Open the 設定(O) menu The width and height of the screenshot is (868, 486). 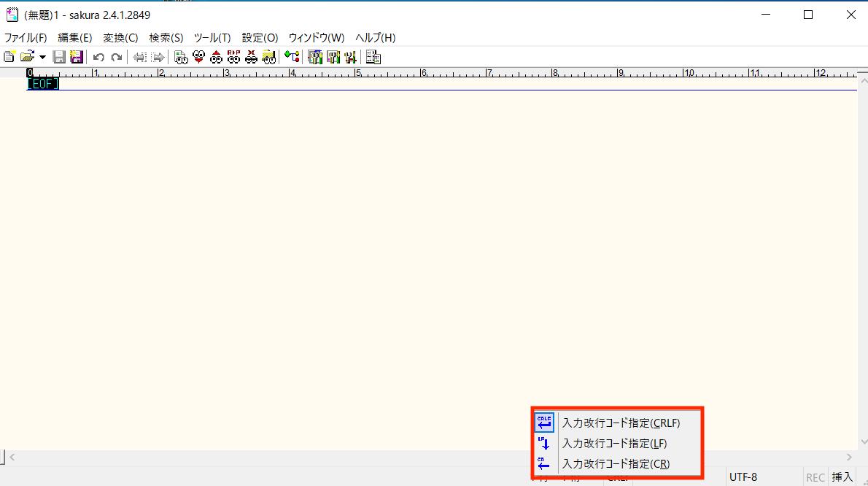(260, 38)
